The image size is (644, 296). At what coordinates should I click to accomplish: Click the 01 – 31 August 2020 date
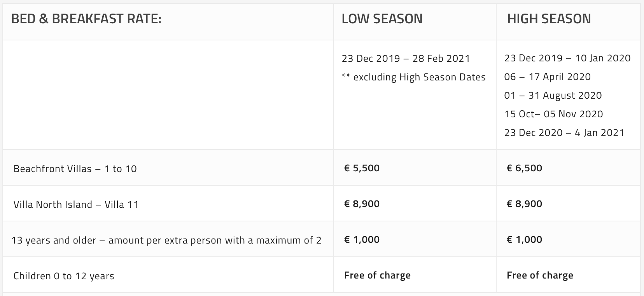pyautogui.click(x=553, y=95)
